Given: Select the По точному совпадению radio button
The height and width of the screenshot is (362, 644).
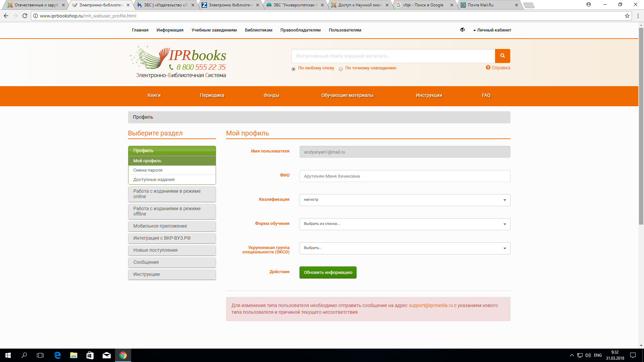Looking at the screenshot, I should [341, 69].
